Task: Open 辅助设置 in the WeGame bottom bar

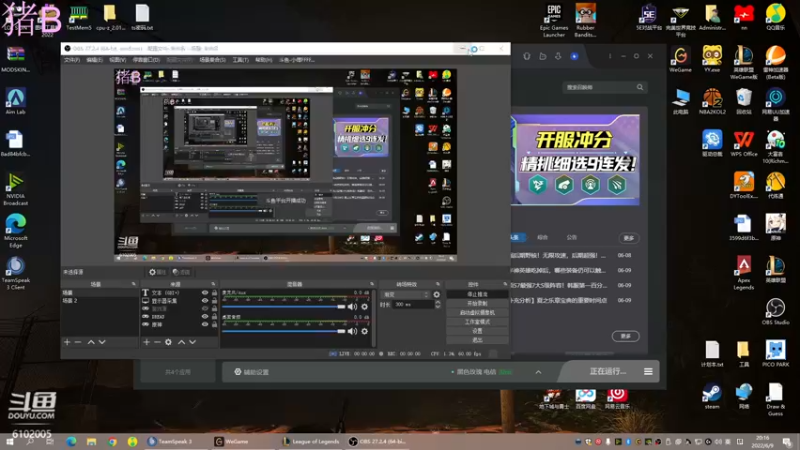Action: [x=251, y=372]
